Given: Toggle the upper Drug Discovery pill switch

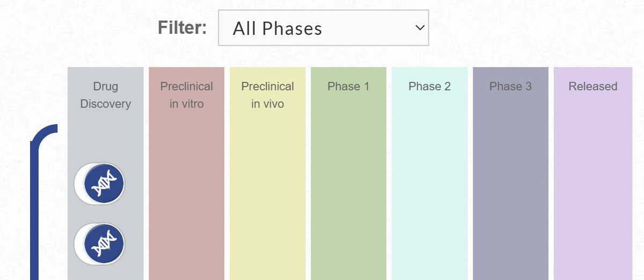Looking at the screenshot, I should click(x=99, y=184).
